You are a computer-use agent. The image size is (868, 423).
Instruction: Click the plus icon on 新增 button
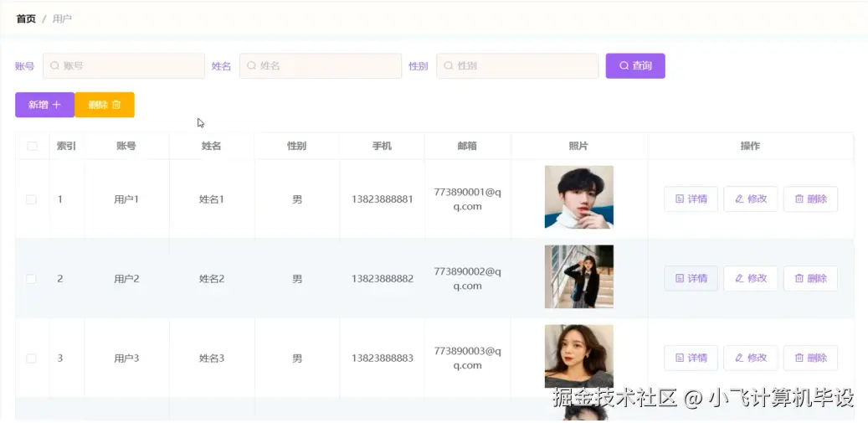click(56, 105)
